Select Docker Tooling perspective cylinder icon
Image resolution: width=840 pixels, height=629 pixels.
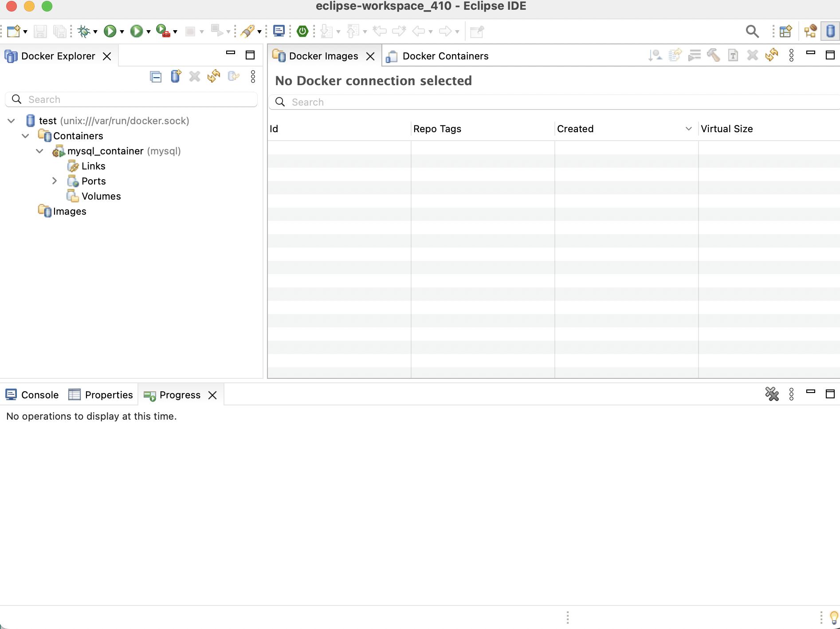[830, 31]
